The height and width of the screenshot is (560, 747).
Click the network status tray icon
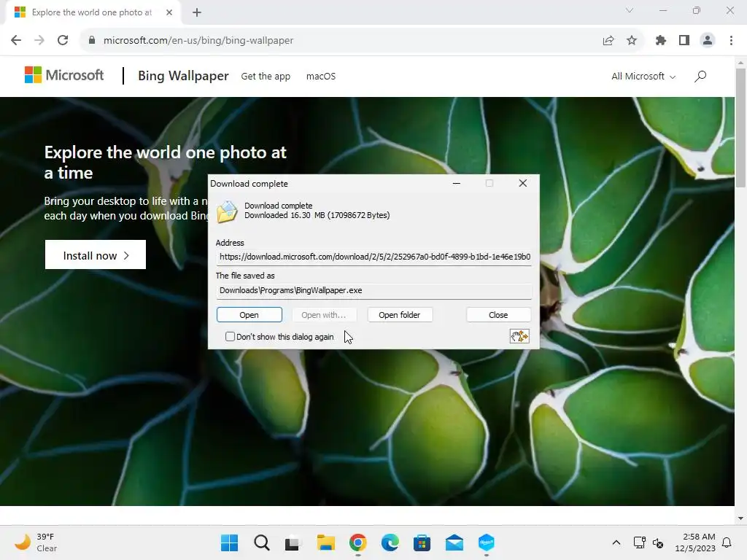(x=639, y=542)
